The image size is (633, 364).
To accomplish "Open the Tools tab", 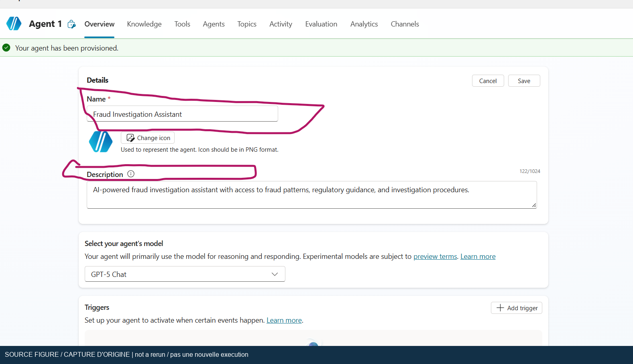I will click(182, 24).
